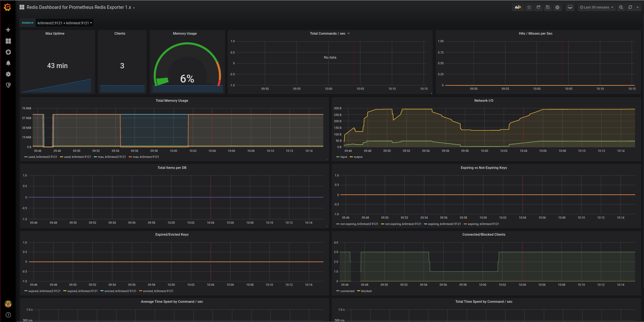Click the Grafana logo home link

click(x=8, y=7)
